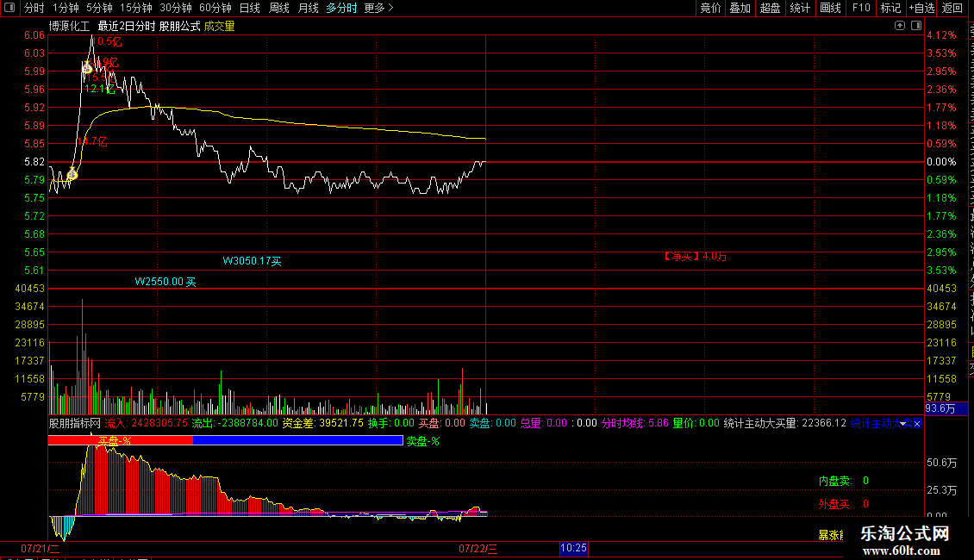The height and width of the screenshot is (560, 974).
Task: Open the F10 company info
Action: coord(861,8)
